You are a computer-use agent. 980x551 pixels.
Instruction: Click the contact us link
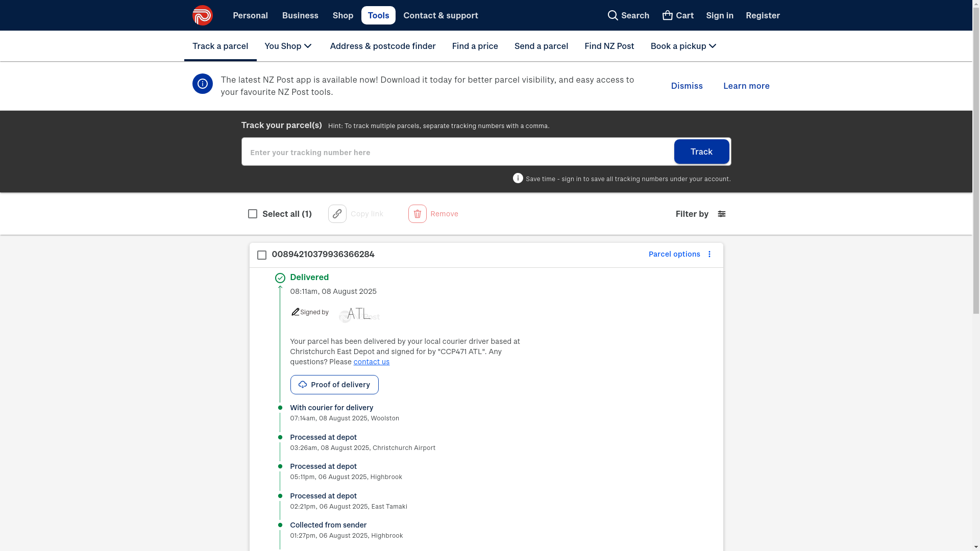(371, 362)
